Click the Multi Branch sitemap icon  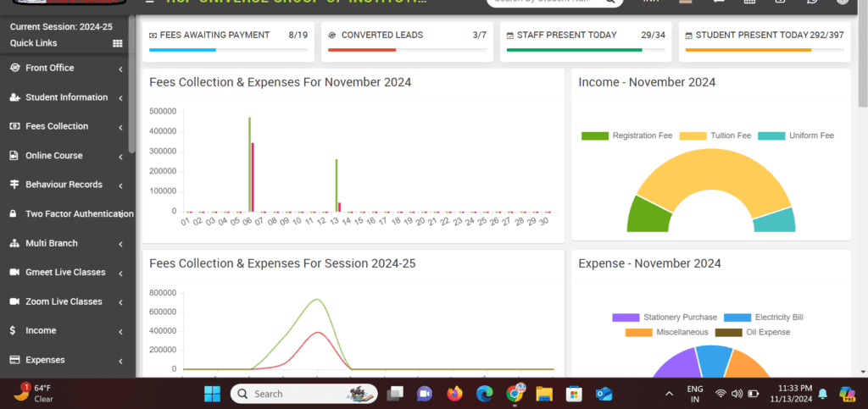tap(14, 244)
